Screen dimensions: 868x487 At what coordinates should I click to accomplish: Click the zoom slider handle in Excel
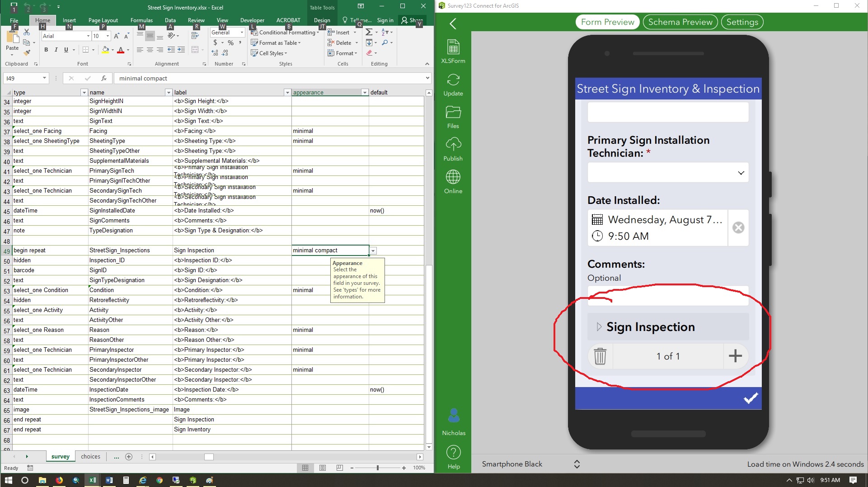(378, 468)
